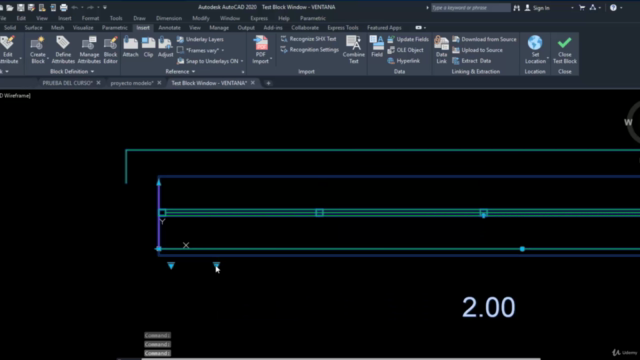Open the Create Block tool
The image size is (640, 360).
pyautogui.click(x=38, y=50)
